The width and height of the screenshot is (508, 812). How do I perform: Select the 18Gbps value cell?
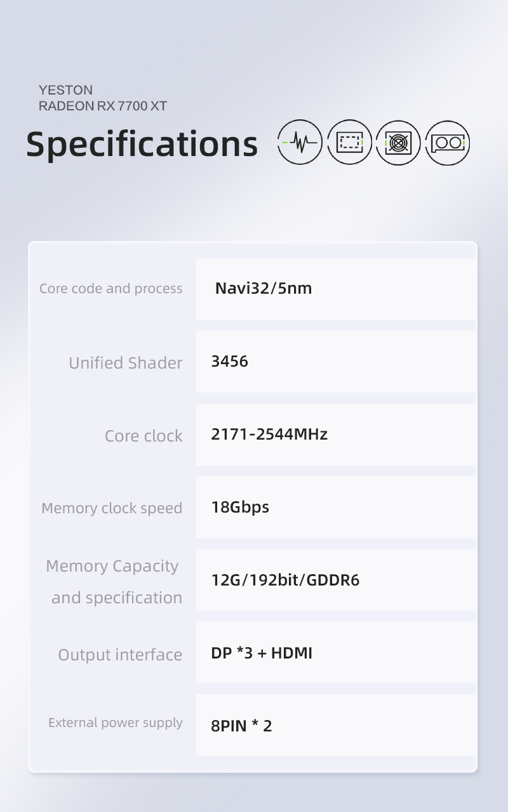coord(240,507)
